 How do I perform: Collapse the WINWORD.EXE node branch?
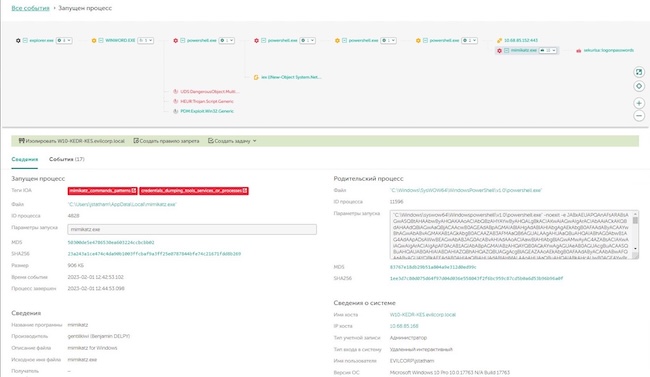101,41
